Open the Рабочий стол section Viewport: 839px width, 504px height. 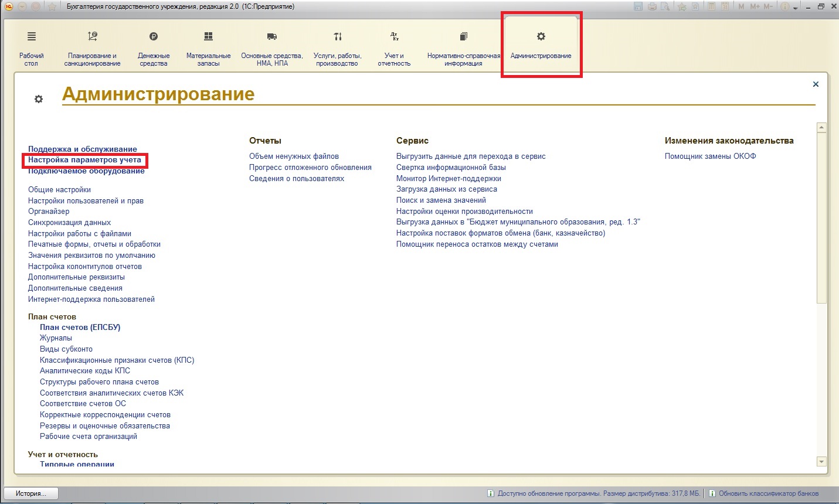32,49
